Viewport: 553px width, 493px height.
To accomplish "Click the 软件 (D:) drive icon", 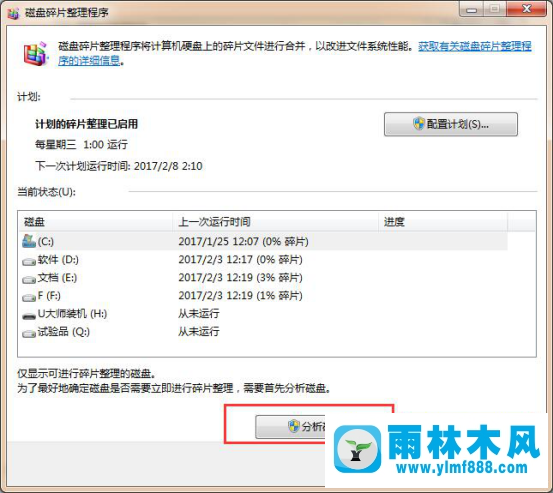I will pos(29,261).
